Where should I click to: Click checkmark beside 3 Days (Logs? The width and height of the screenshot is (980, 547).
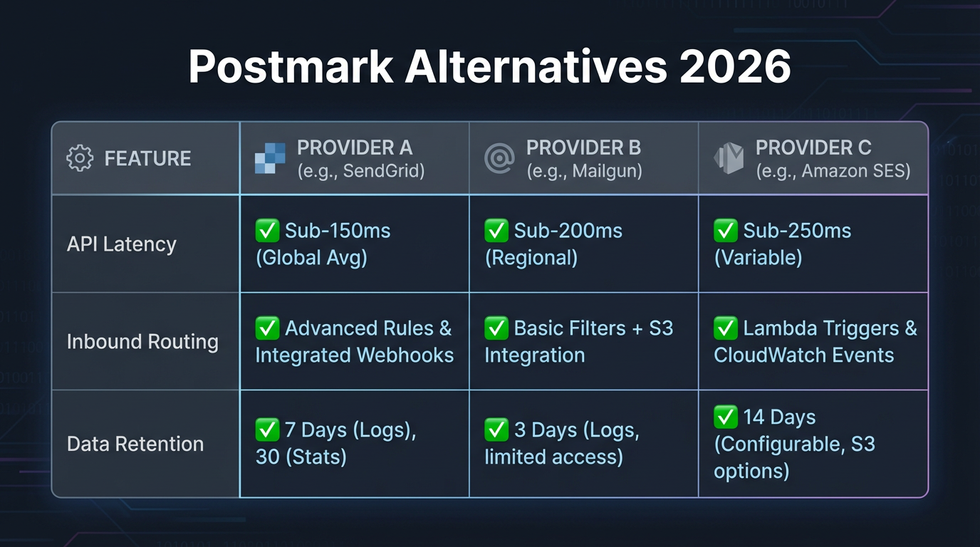496,429
